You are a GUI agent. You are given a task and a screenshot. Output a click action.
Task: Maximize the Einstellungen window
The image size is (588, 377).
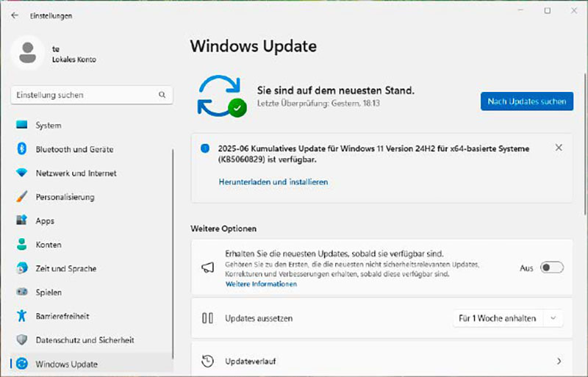click(548, 10)
